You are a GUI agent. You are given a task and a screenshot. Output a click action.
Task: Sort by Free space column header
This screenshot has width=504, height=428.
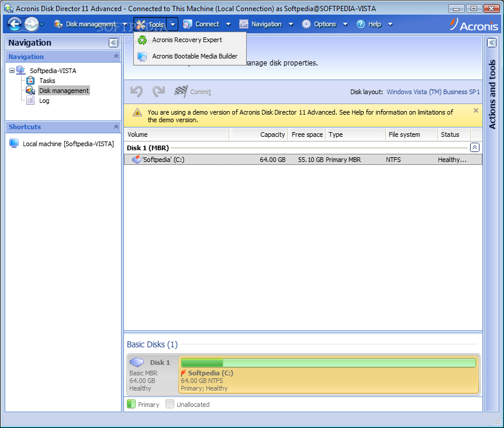point(306,134)
